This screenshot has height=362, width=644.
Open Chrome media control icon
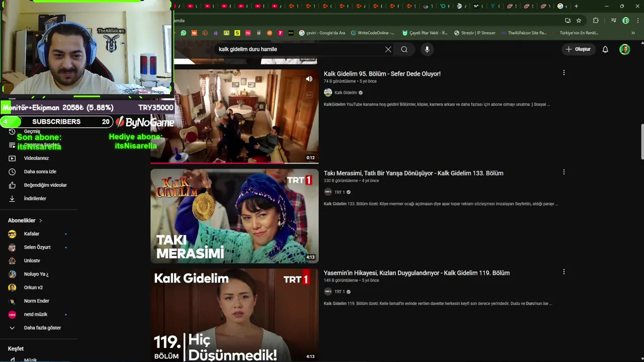pyautogui.click(x=613, y=21)
